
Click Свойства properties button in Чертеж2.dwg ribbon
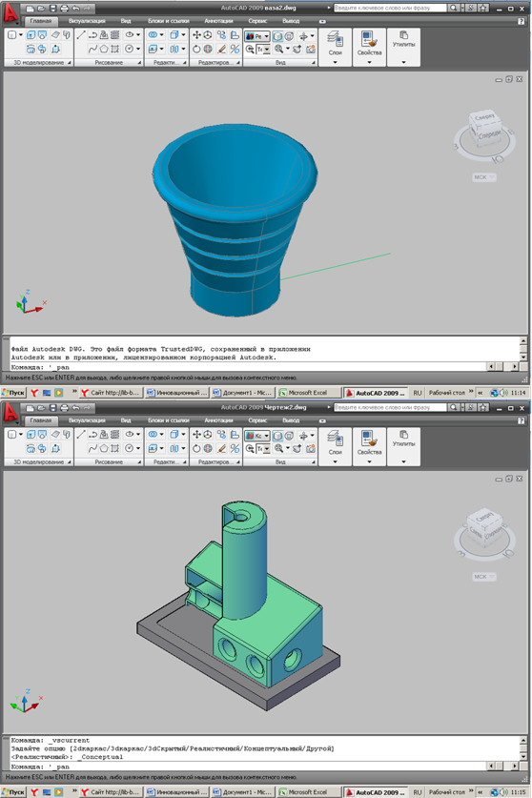coord(369,446)
